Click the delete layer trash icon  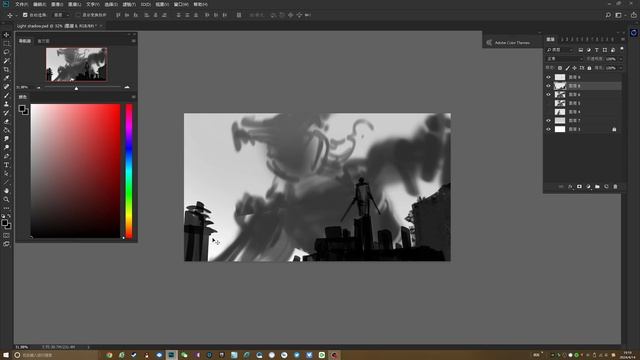coord(615,187)
